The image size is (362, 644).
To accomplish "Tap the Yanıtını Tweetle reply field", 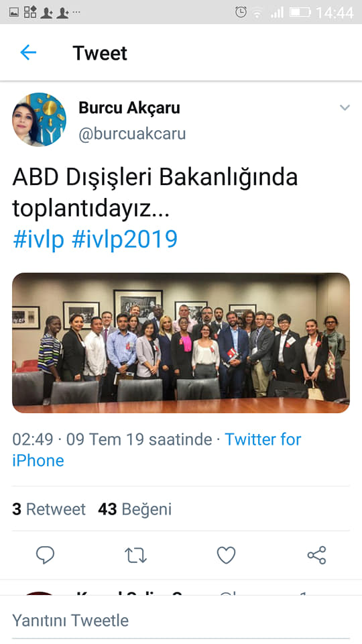I will (x=181, y=620).
